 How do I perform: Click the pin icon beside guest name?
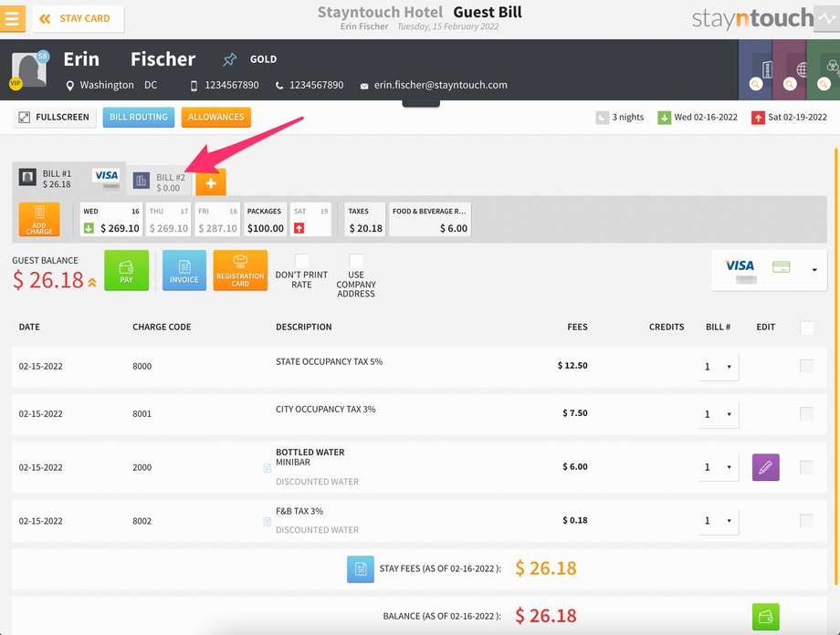coord(230,59)
